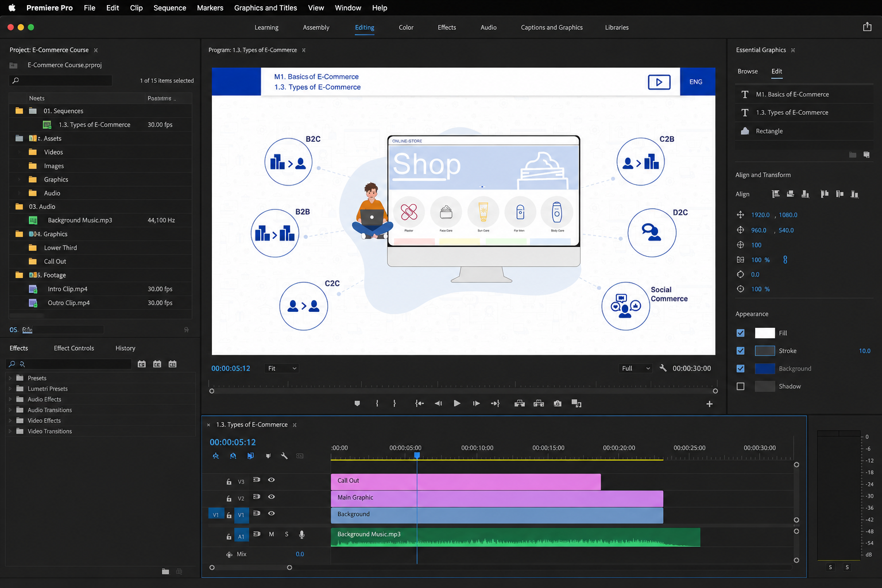Click the uniform scale link icon
This screenshot has width=882, height=588.
785,260
